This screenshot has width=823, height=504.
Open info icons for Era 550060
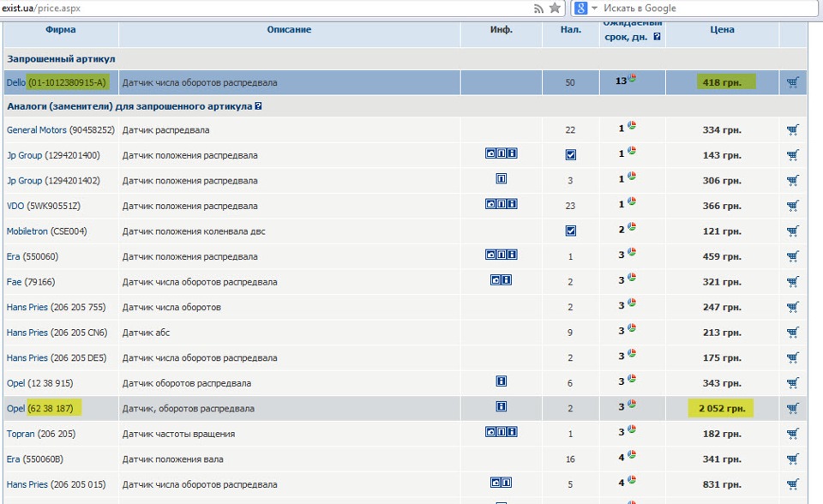click(x=502, y=255)
